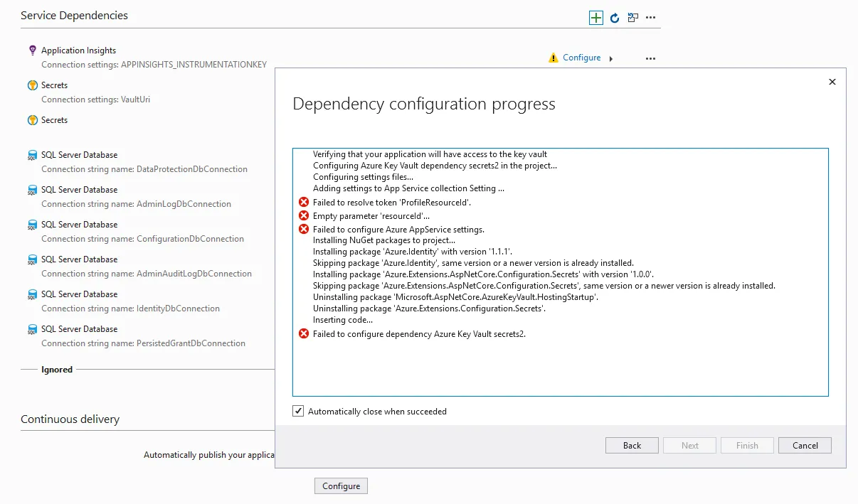Click the Configure button under Continuous delivery
858x504 pixels.
341,486
